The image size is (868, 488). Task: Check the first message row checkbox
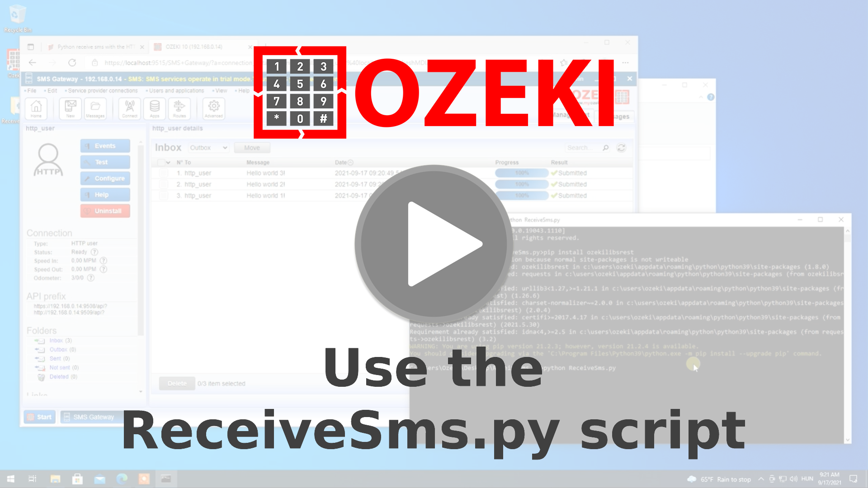(164, 173)
